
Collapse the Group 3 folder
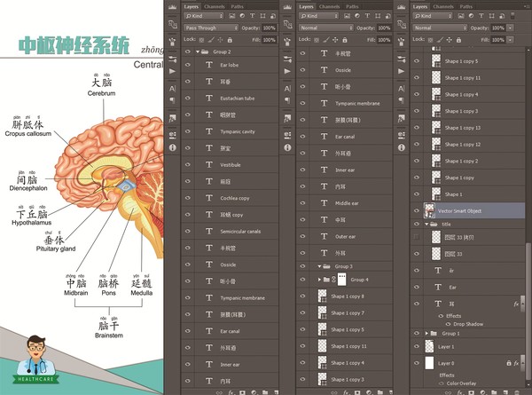point(319,266)
